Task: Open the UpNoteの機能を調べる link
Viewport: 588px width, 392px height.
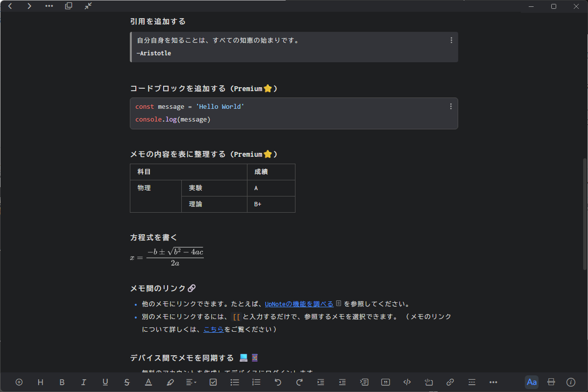Action: click(x=299, y=304)
